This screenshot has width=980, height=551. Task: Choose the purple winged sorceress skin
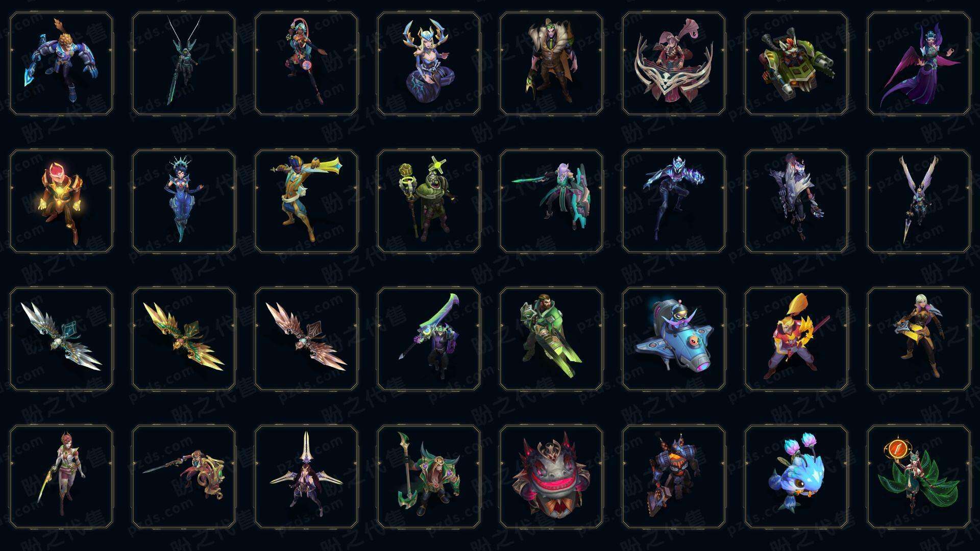pyautogui.click(x=919, y=63)
